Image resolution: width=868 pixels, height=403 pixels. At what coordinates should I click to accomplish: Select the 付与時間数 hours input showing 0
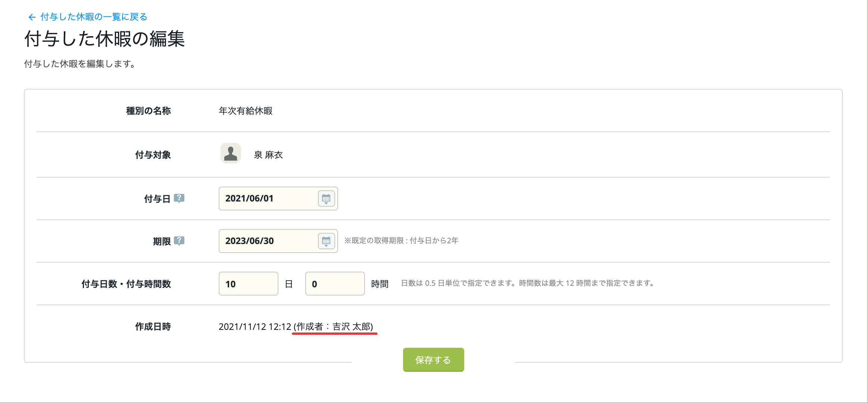(335, 284)
